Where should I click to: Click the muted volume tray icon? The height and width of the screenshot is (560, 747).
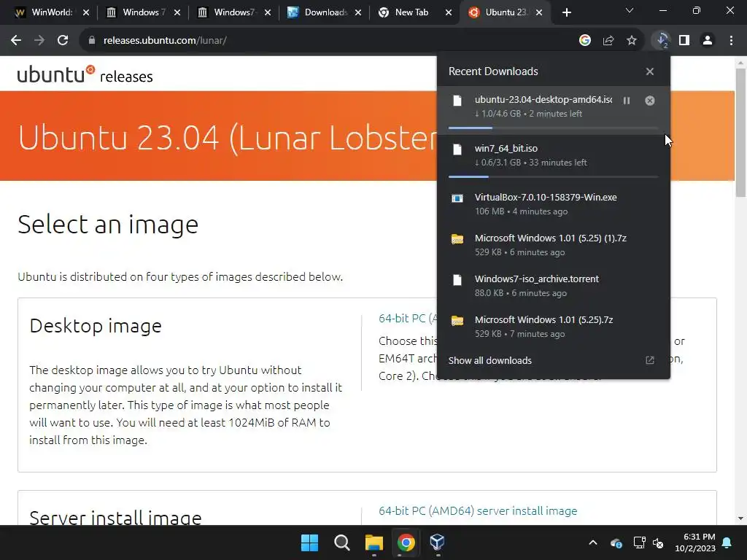(659, 542)
